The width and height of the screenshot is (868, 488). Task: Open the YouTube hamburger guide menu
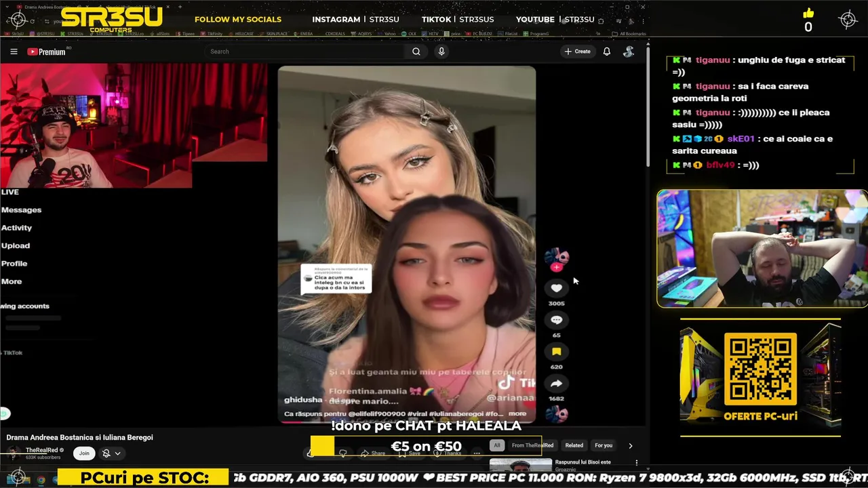pyautogui.click(x=14, y=52)
